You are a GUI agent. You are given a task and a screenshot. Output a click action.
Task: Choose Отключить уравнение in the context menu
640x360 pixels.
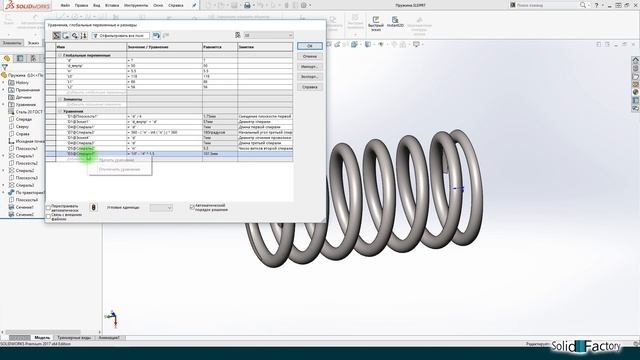(x=120, y=169)
